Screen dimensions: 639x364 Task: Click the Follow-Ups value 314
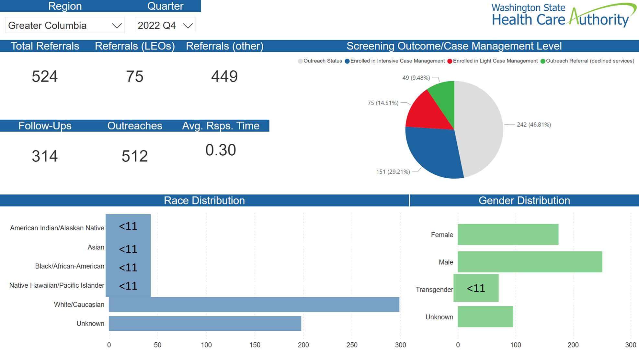[x=45, y=156]
